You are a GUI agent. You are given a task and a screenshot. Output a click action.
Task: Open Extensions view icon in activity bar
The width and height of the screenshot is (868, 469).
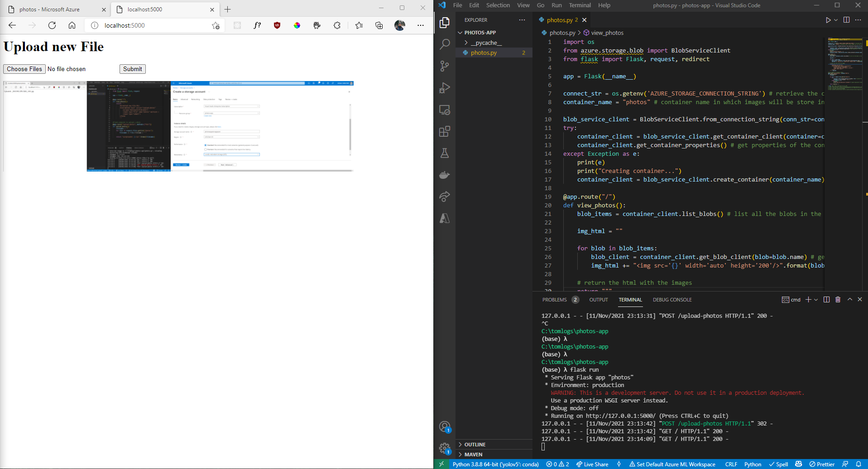pyautogui.click(x=445, y=131)
